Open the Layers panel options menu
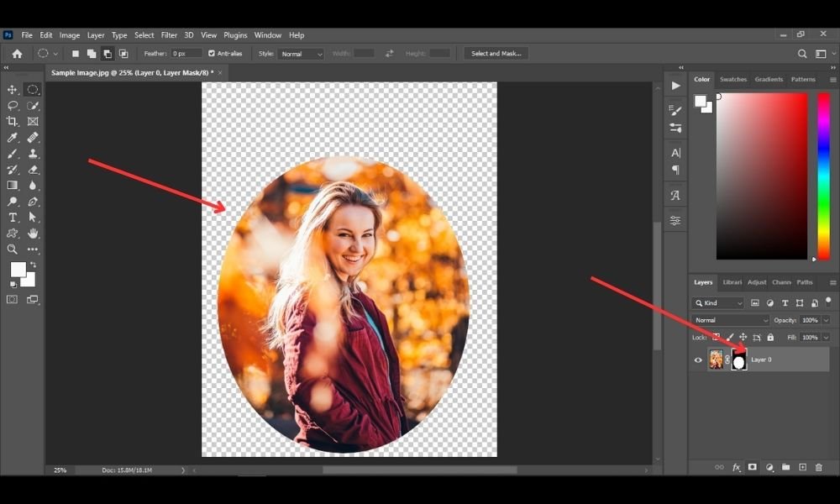The height and width of the screenshot is (504, 840). pos(833,282)
